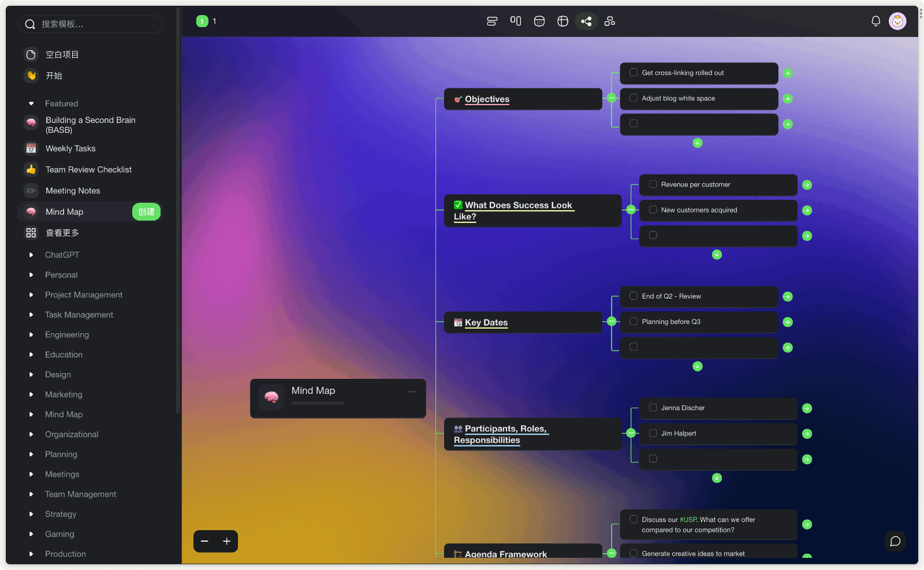Click 查看更多 to view more templates
924x570 pixels.
62,233
